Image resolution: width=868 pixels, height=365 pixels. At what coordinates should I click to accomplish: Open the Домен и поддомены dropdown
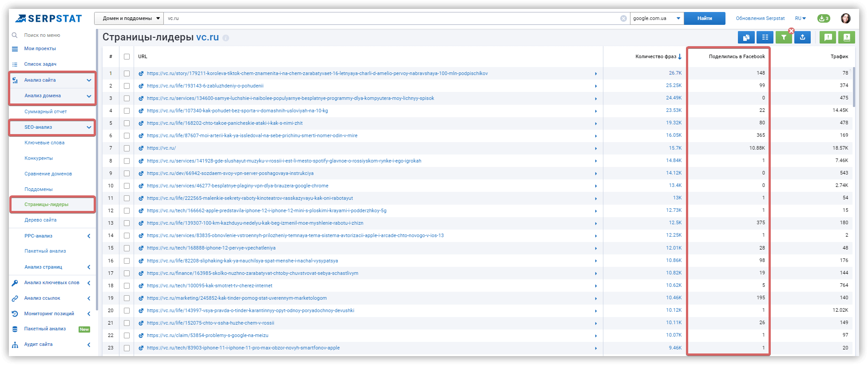click(129, 18)
